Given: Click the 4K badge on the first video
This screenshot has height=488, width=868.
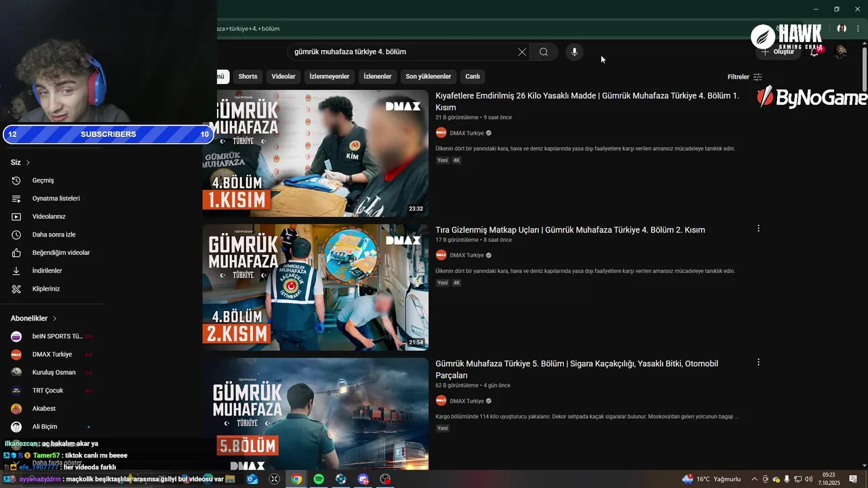Looking at the screenshot, I should pos(456,161).
